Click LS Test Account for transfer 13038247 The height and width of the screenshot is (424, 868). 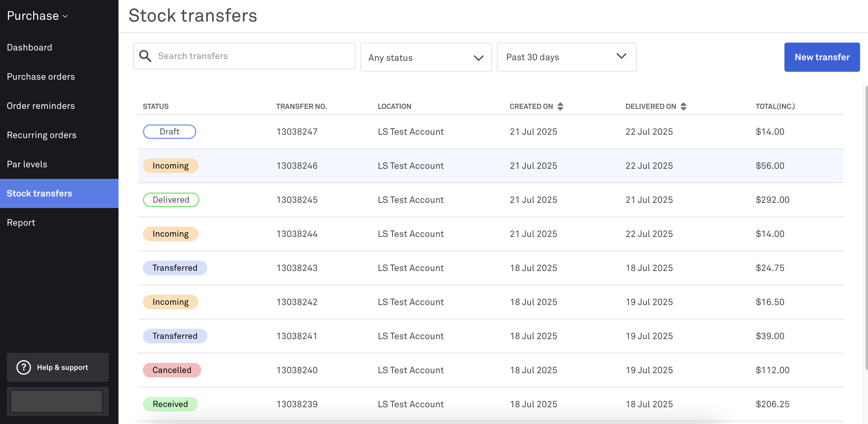pyautogui.click(x=410, y=132)
